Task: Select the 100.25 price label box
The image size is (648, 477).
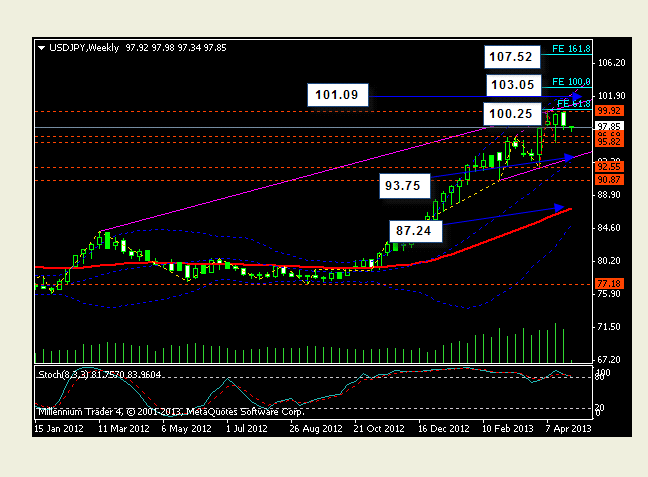Action: (513, 114)
